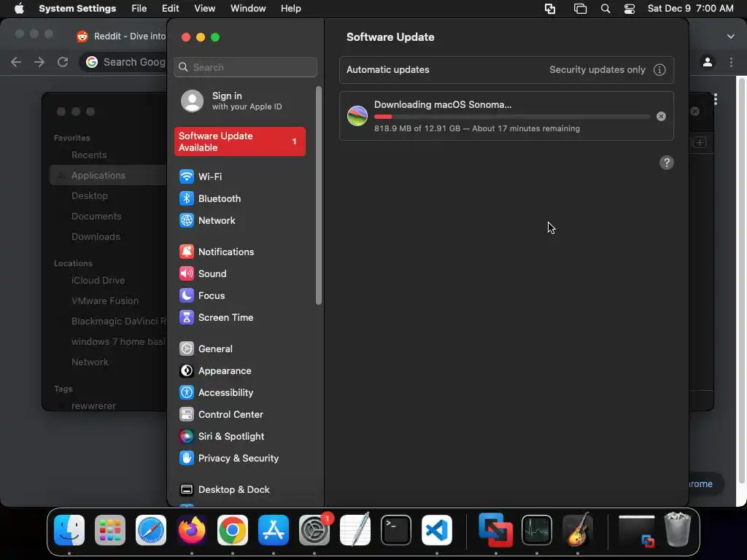Viewport: 747px width, 560px height.
Task: Select Software Update Available item
Action: (x=240, y=141)
